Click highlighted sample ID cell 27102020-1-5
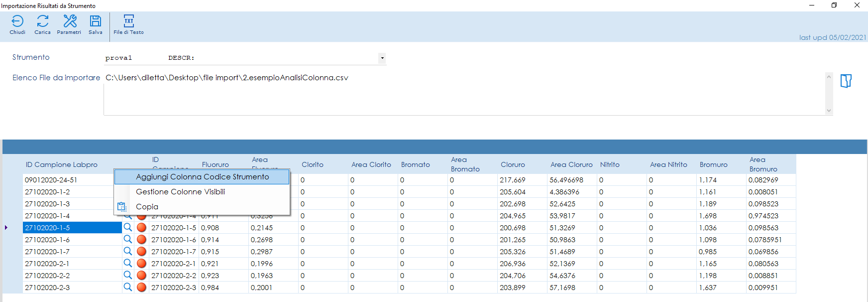The image size is (868, 302). 72,228
